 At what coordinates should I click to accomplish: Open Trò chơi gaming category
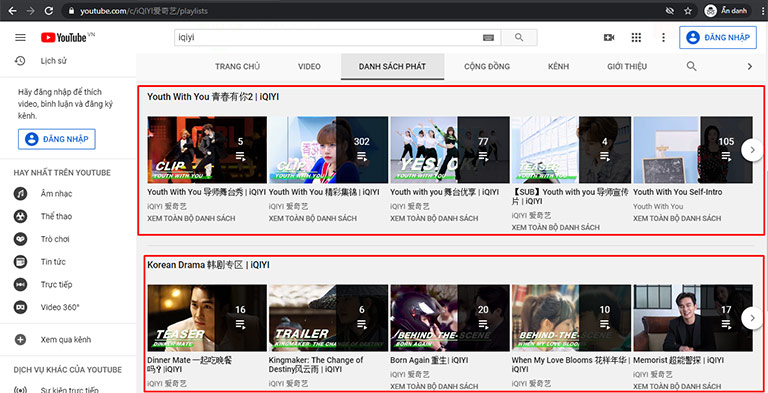55,239
